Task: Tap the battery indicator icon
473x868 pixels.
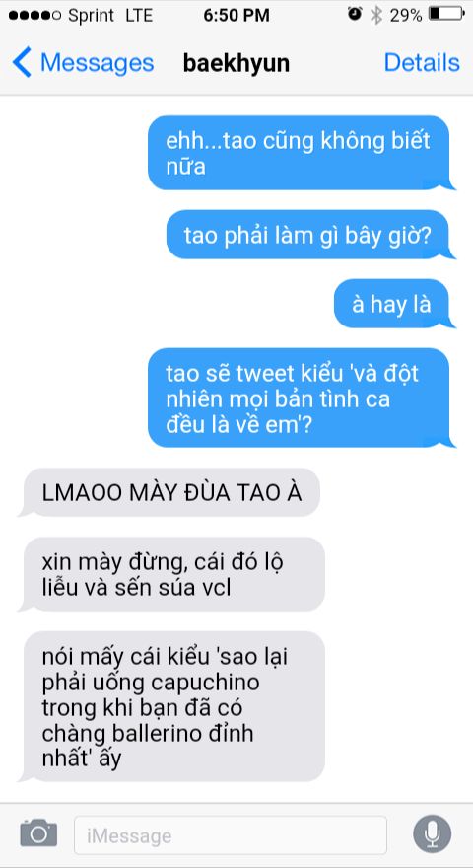Action: pyautogui.click(x=447, y=14)
